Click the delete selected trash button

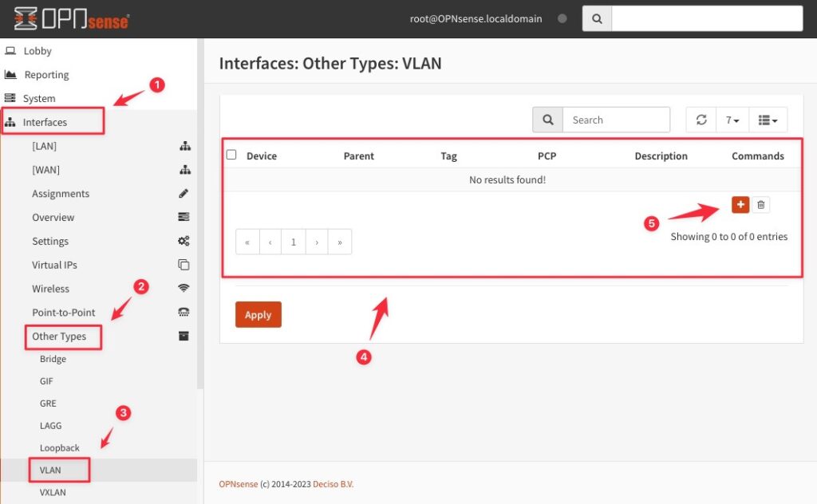[760, 205]
